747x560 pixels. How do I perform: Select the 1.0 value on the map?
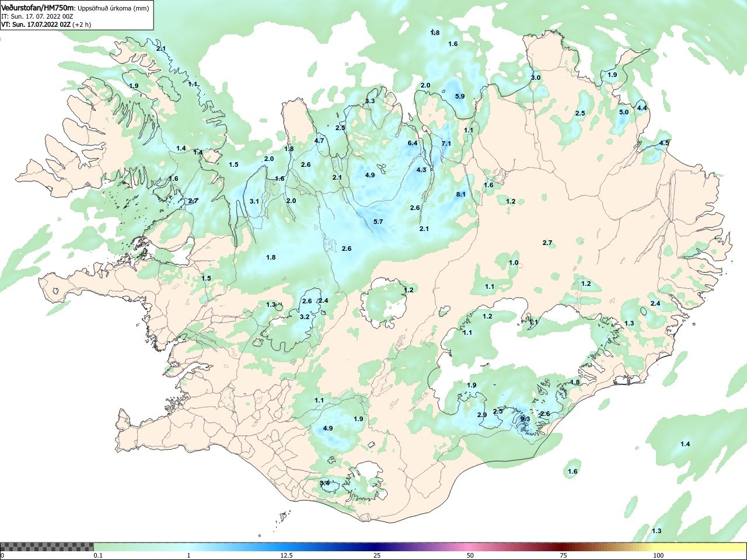[514, 262]
